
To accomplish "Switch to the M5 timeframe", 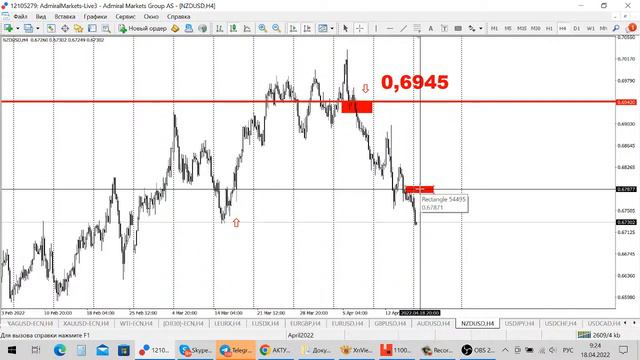I will tap(508, 28).
